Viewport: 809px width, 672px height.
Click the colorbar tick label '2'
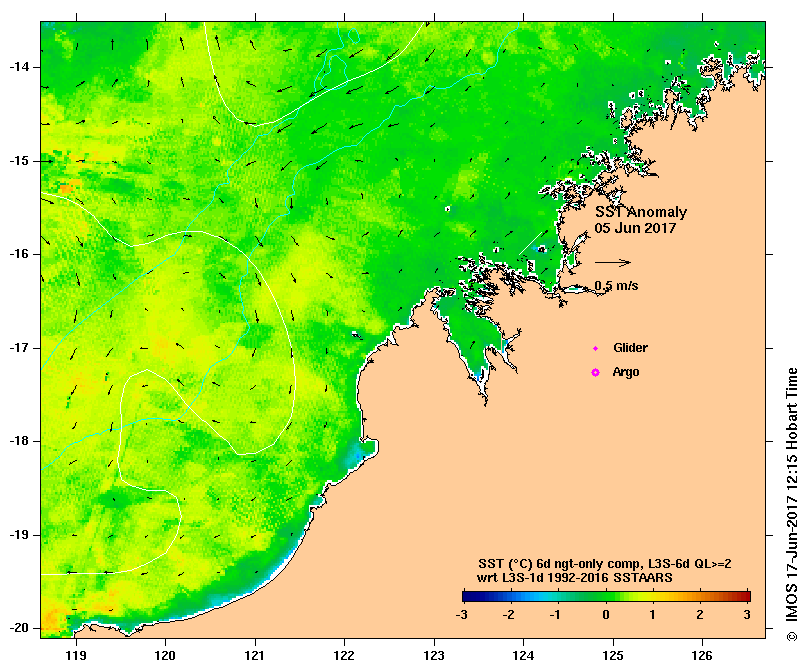700,614
